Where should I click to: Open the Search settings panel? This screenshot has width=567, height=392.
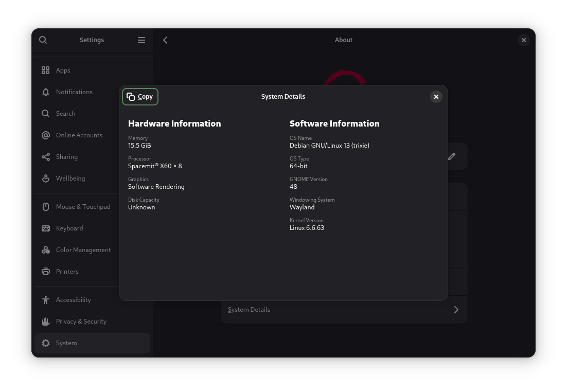[65, 114]
